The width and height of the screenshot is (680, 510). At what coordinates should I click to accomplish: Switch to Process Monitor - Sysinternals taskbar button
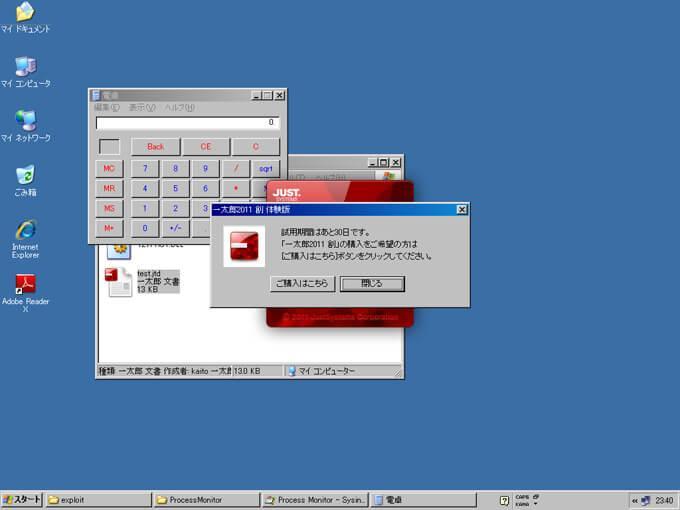coord(315,500)
